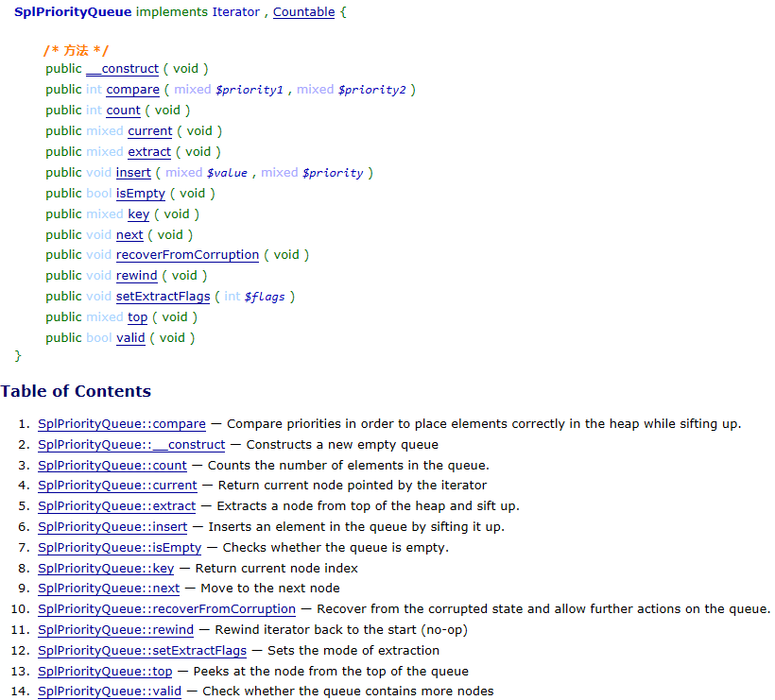775x700 pixels.
Task: Open SplPriorityQueue::__construct in Table of Contents
Action: tap(131, 445)
